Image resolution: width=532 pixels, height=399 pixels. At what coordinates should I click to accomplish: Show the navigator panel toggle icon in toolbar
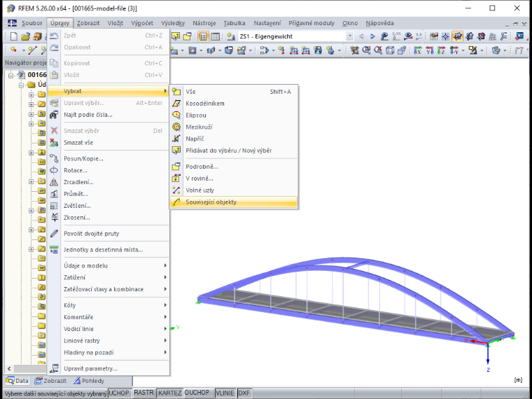click(x=203, y=36)
